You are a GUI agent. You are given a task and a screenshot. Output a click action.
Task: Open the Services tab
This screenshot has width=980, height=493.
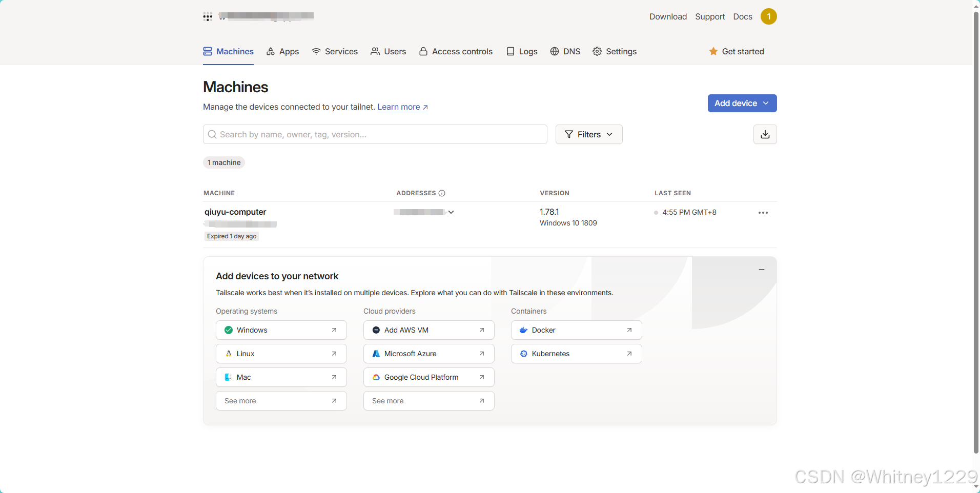(335, 51)
